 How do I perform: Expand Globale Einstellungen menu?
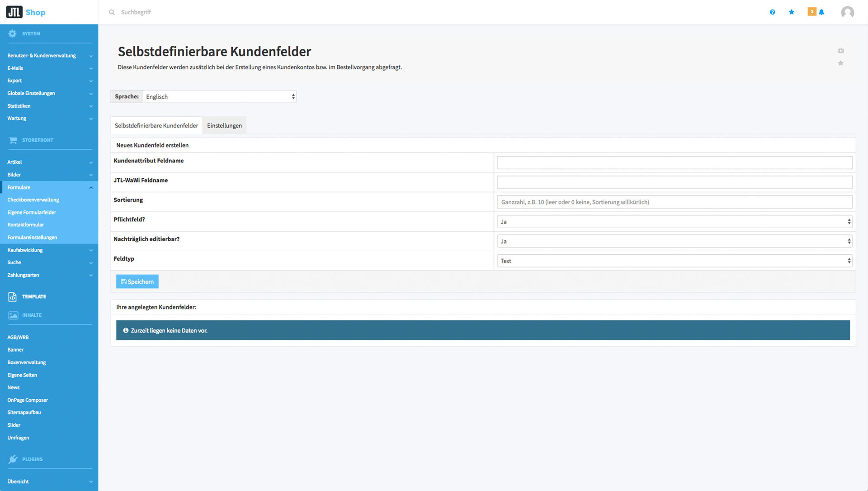[49, 93]
